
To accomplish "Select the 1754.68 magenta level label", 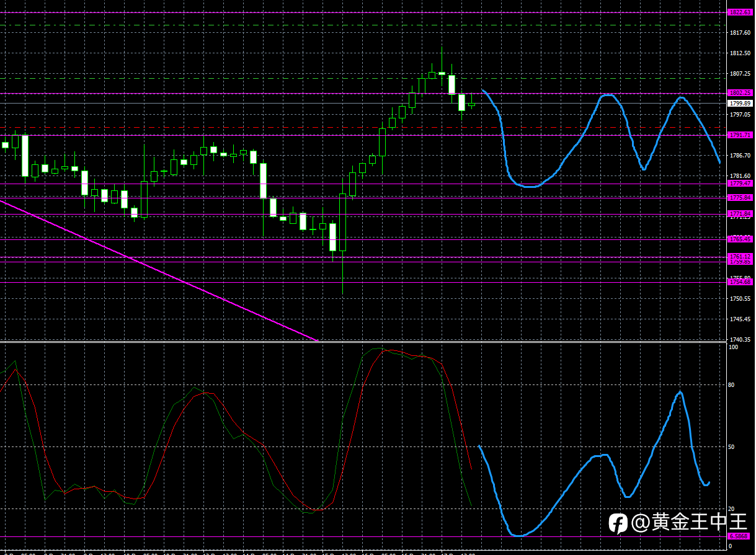I will (740, 282).
